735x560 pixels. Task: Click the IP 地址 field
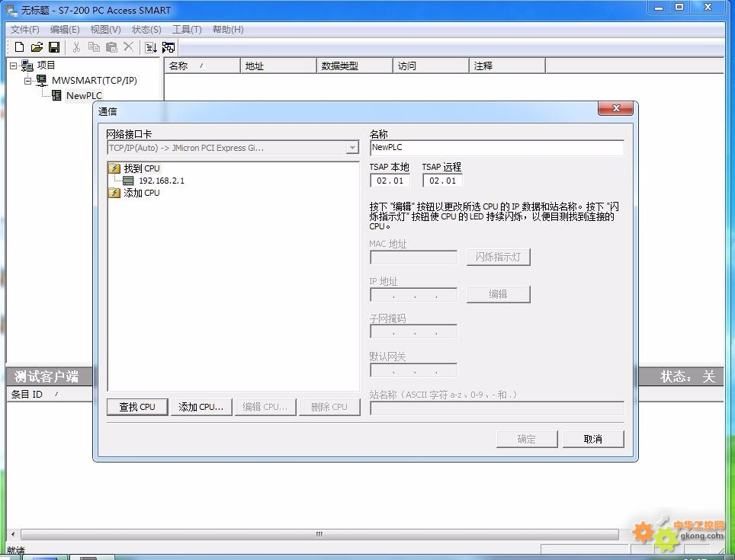click(x=413, y=295)
